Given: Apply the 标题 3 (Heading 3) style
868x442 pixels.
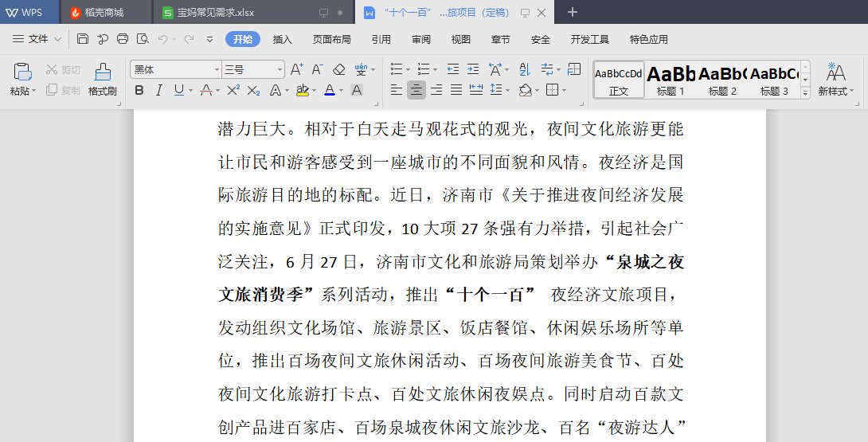Looking at the screenshot, I should point(775,80).
